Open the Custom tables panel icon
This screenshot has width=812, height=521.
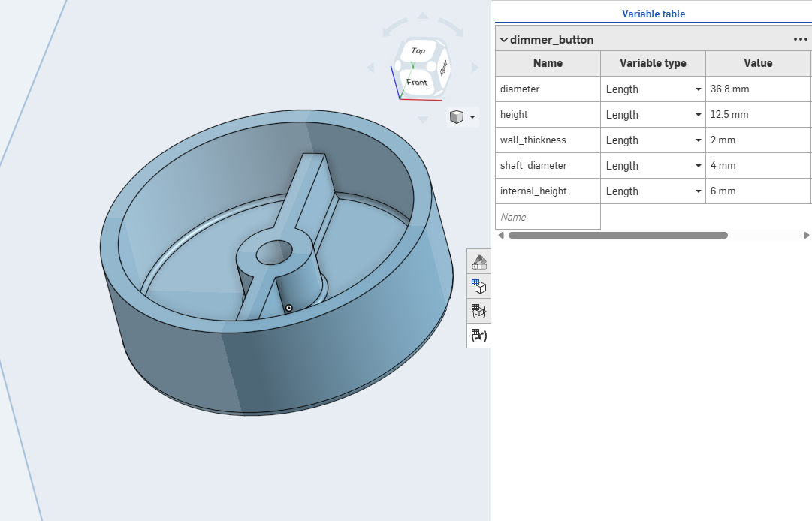[x=479, y=311]
